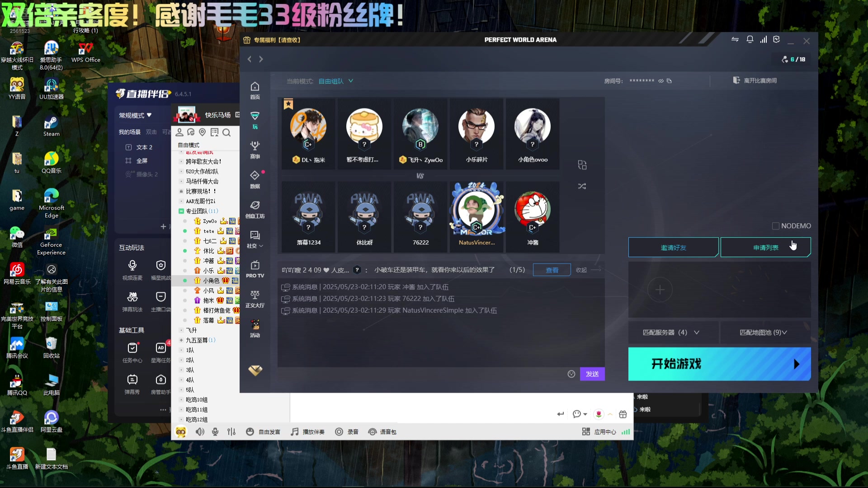Open 常规模式 dropdown in 直播伴侣
The width and height of the screenshot is (868, 488).
(135, 116)
